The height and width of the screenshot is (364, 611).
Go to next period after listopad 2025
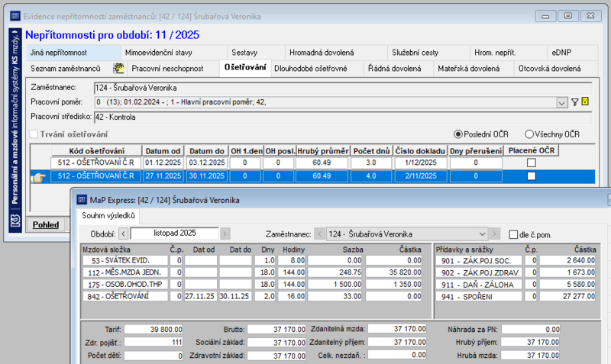coord(225,234)
